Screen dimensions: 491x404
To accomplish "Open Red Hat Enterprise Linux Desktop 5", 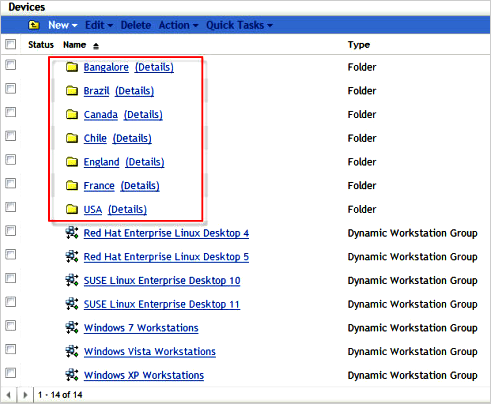I will coord(166,257).
